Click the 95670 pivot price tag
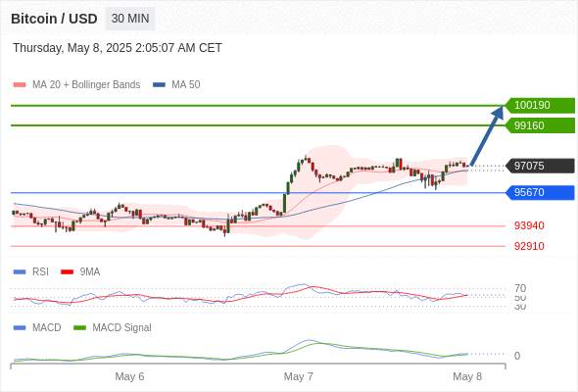Image resolution: width=578 pixels, height=392 pixels. point(541,192)
